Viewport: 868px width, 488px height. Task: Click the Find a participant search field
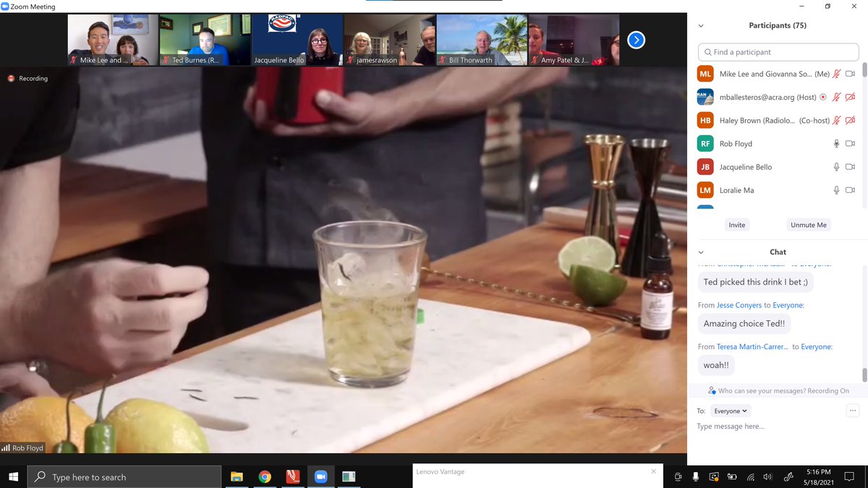pos(778,52)
